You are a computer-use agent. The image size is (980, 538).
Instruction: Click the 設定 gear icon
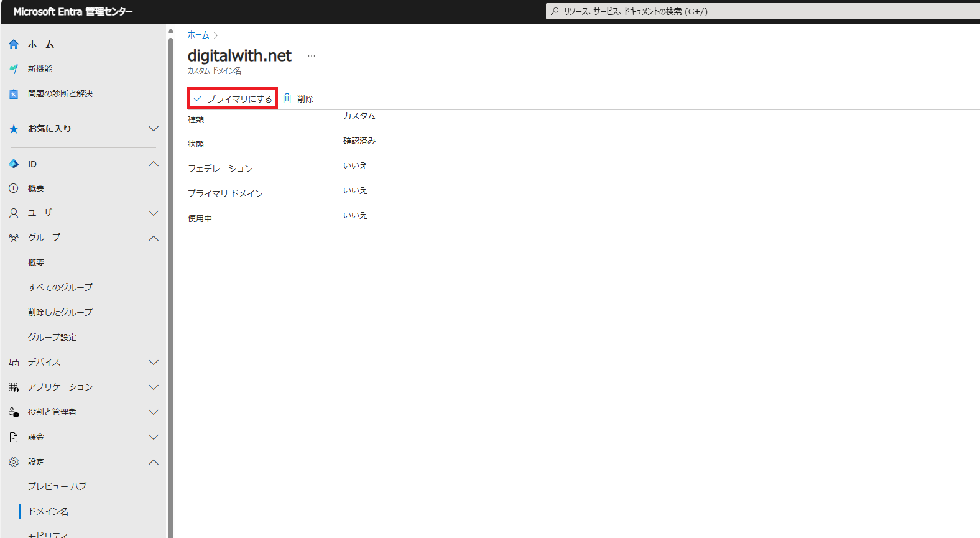tap(14, 462)
